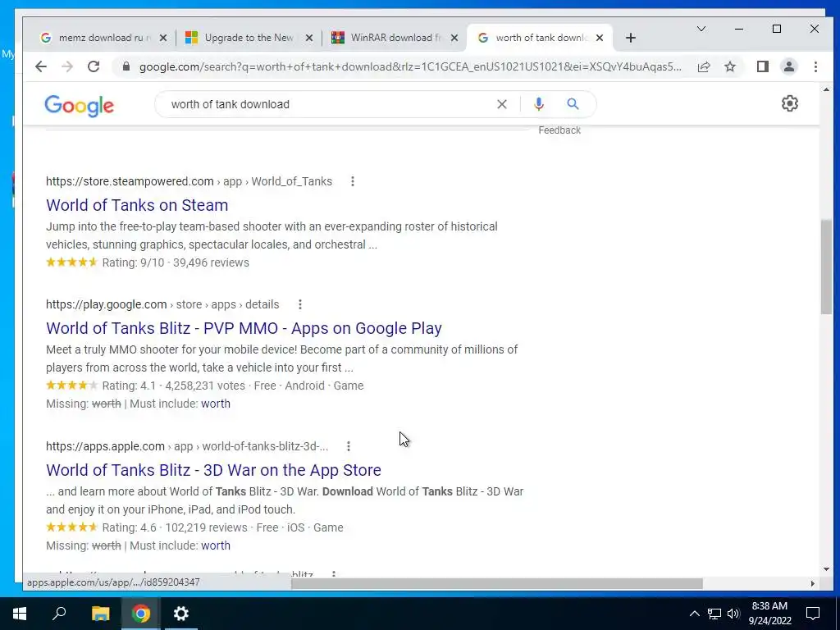The image size is (840, 630).
Task: Open the notification center icon
Action: tap(813, 614)
